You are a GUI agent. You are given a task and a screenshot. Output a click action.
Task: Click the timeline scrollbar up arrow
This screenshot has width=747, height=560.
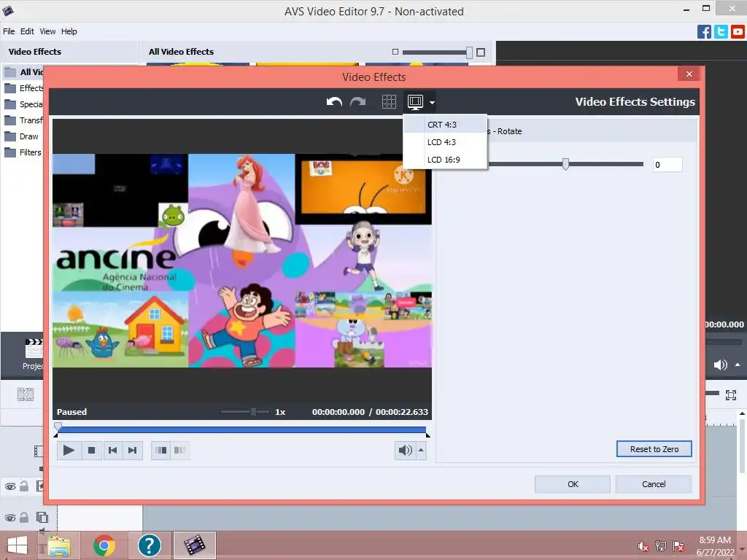742,414
